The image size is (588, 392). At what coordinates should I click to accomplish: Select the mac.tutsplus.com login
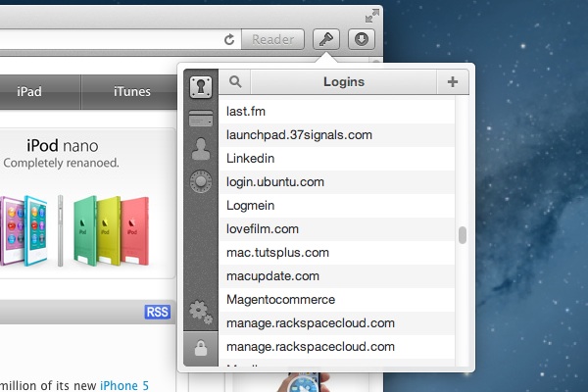click(x=337, y=253)
